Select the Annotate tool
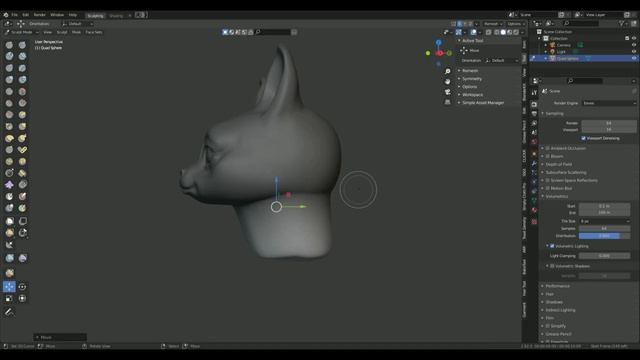This screenshot has height=360, width=640. (9, 312)
